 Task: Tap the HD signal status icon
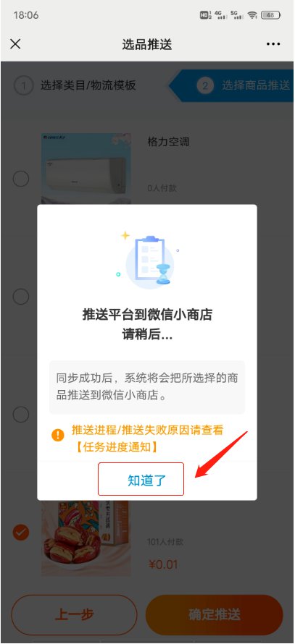coord(205,15)
